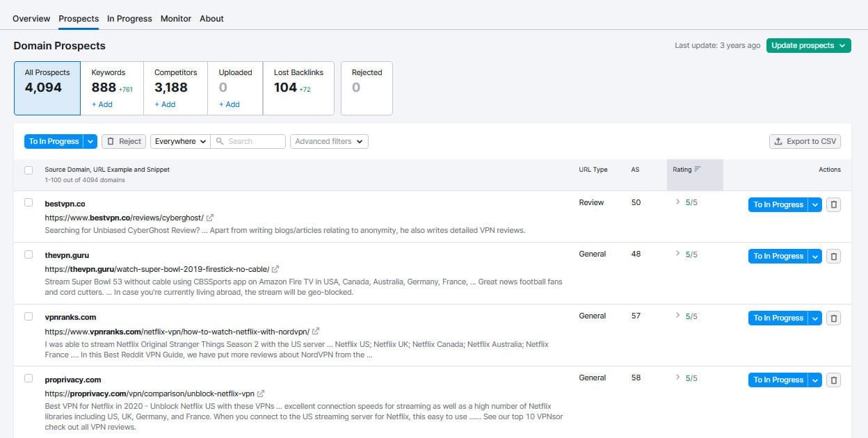Tick the proprivacy.com row checkbox
868x438 pixels.
point(29,378)
